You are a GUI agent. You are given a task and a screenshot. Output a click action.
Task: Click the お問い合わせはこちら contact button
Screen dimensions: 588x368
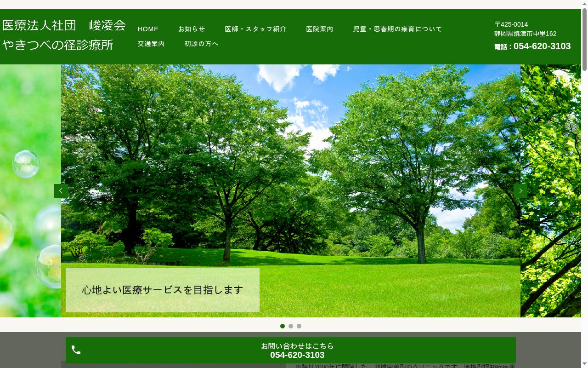pyautogui.click(x=291, y=350)
